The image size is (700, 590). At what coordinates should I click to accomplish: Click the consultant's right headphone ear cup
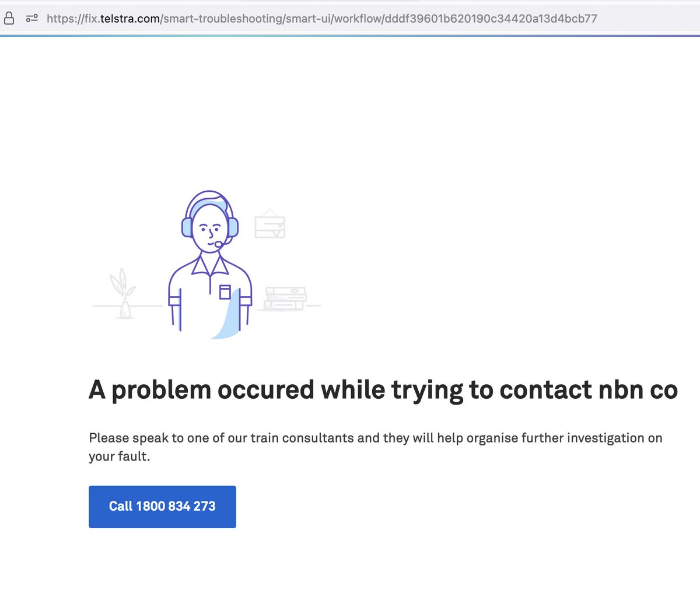point(233,227)
